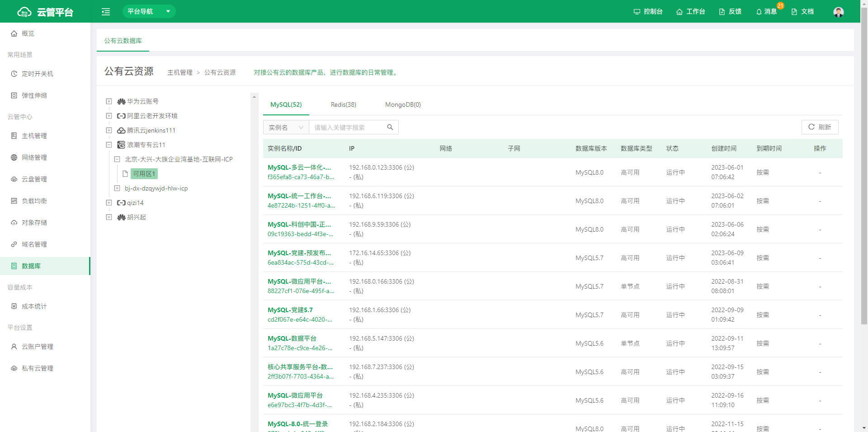Switch to the MongoDB(0) tab
Viewport: 868px width, 432px height.
[x=403, y=104]
